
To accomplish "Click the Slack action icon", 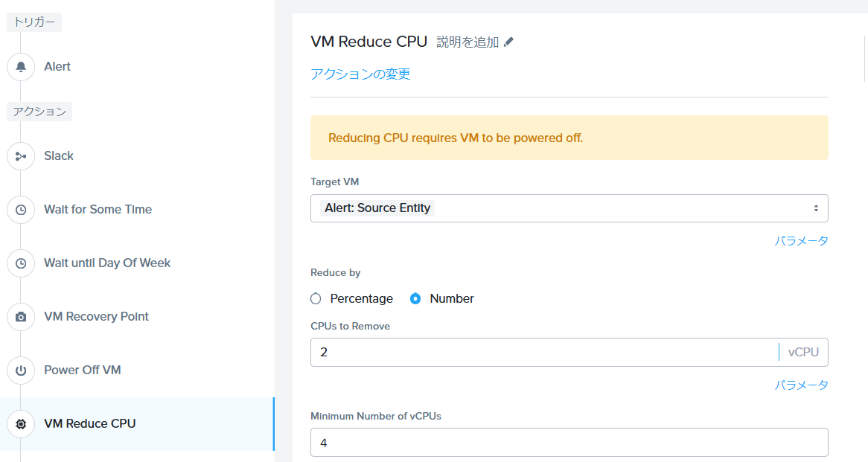I will tap(21, 156).
